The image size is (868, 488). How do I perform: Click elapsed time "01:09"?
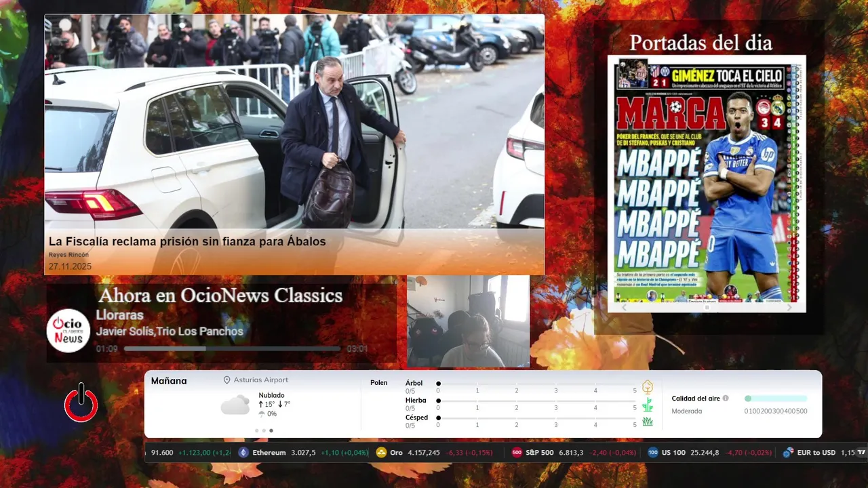pos(107,349)
